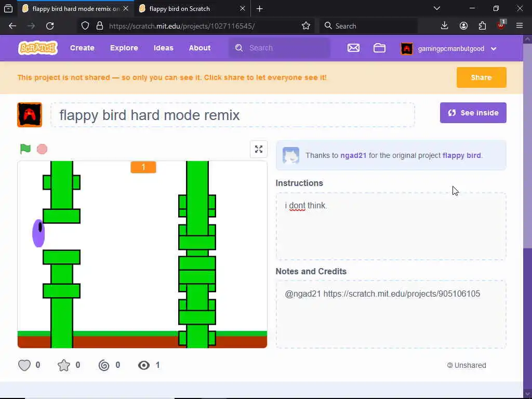Open Firefox account icon

point(463,26)
